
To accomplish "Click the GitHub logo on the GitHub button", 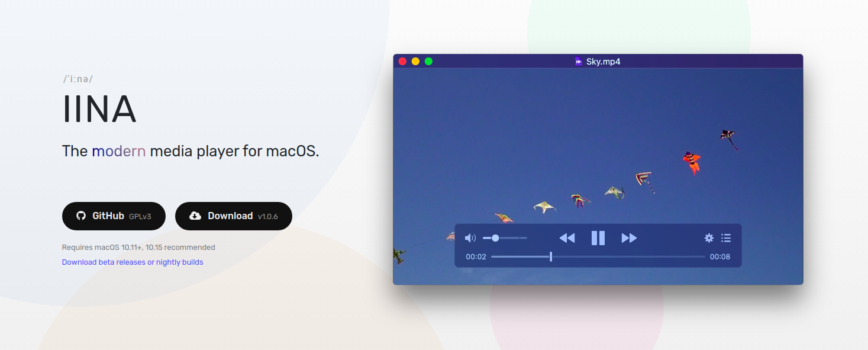I will tap(81, 216).
